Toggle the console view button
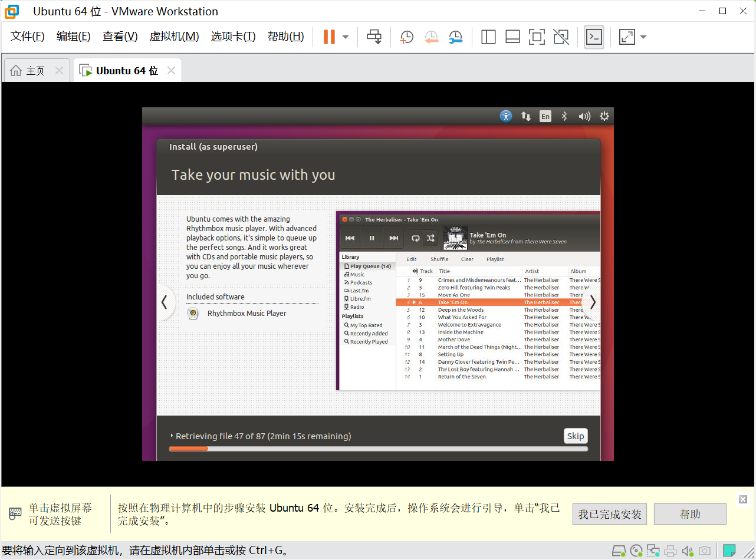 click(594, 37)
